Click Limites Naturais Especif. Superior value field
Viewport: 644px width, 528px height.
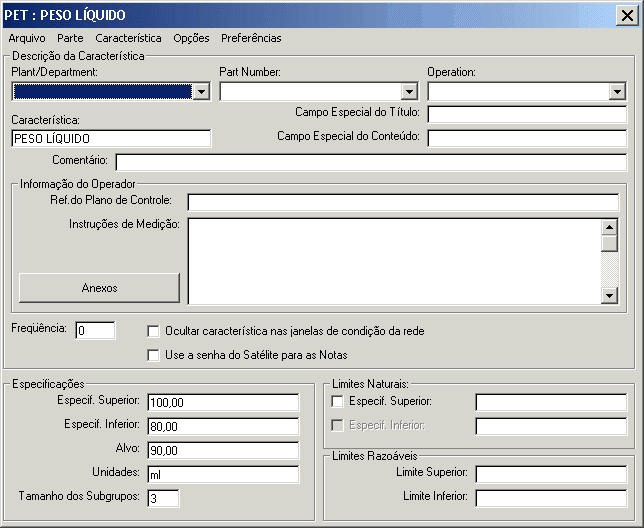[x=551, y=402]
